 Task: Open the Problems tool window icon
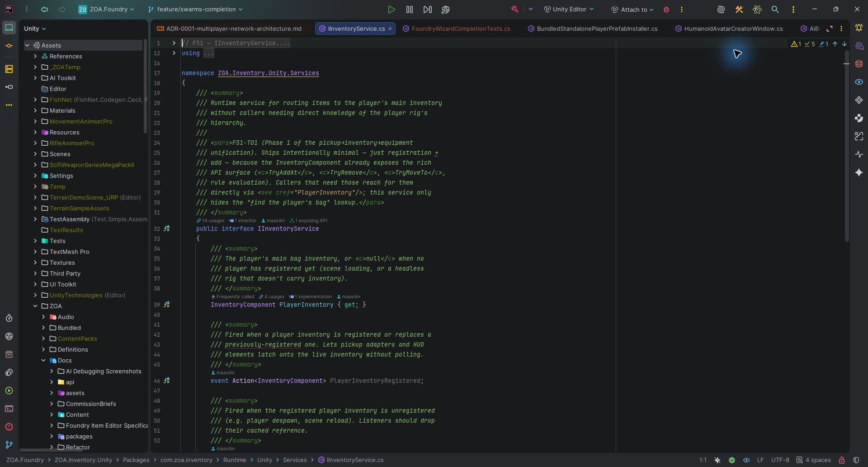click(9, 427)
